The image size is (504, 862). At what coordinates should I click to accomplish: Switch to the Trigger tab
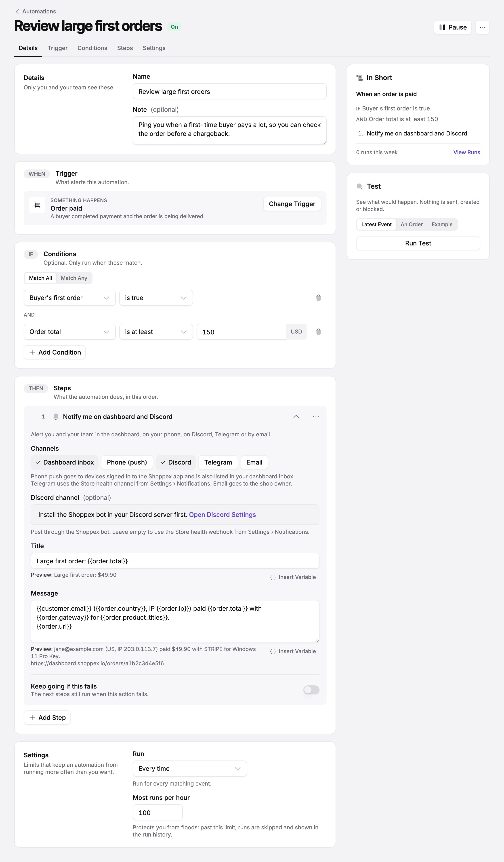pyautogui.click(x=57, y=48)
